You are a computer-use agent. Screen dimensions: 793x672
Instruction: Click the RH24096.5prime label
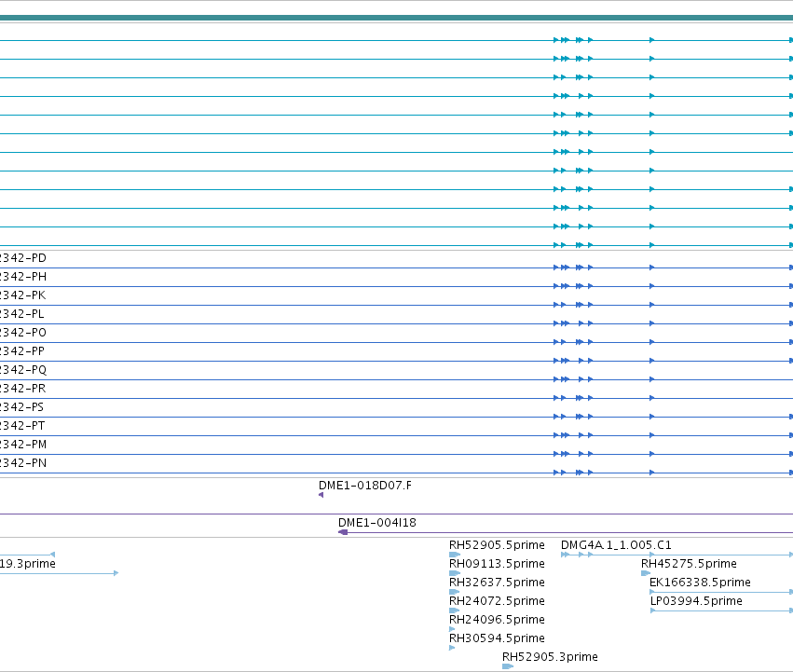(498, 620)
